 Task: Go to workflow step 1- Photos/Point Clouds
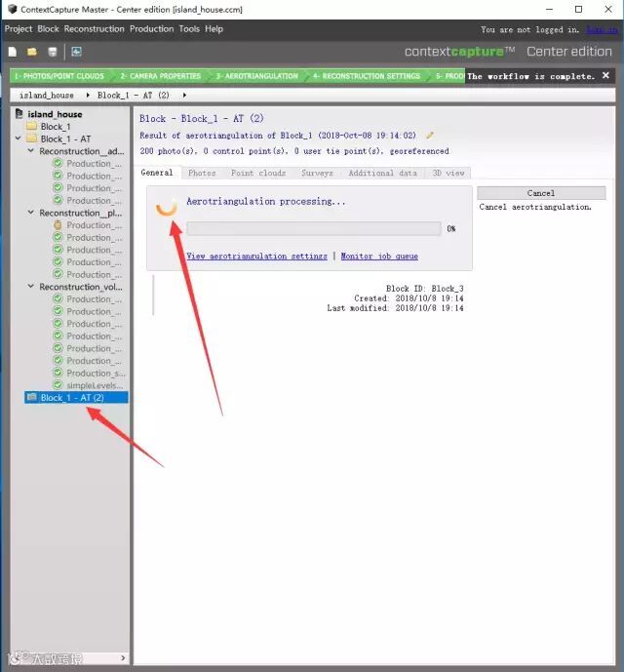pyautogui.click(x=59, y=76)
